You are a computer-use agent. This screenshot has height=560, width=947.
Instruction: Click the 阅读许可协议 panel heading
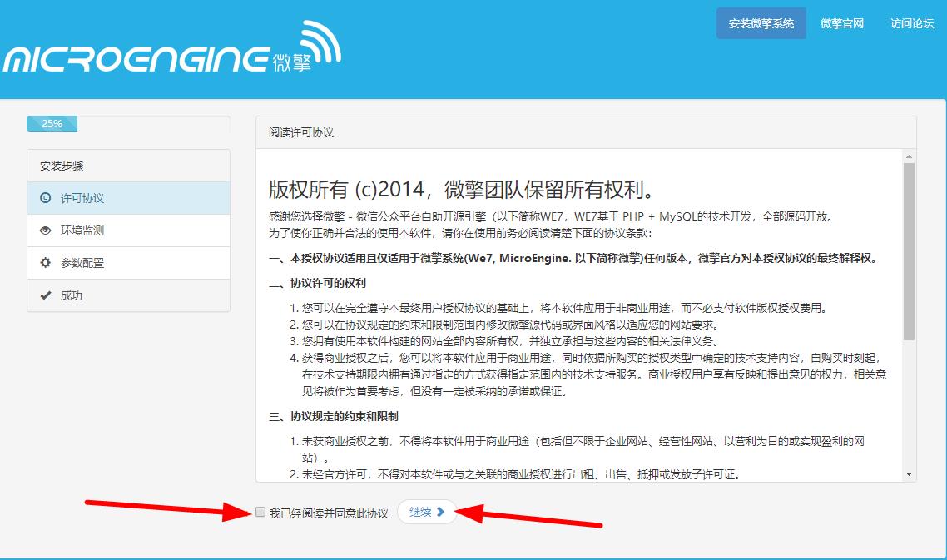point(301,132)
